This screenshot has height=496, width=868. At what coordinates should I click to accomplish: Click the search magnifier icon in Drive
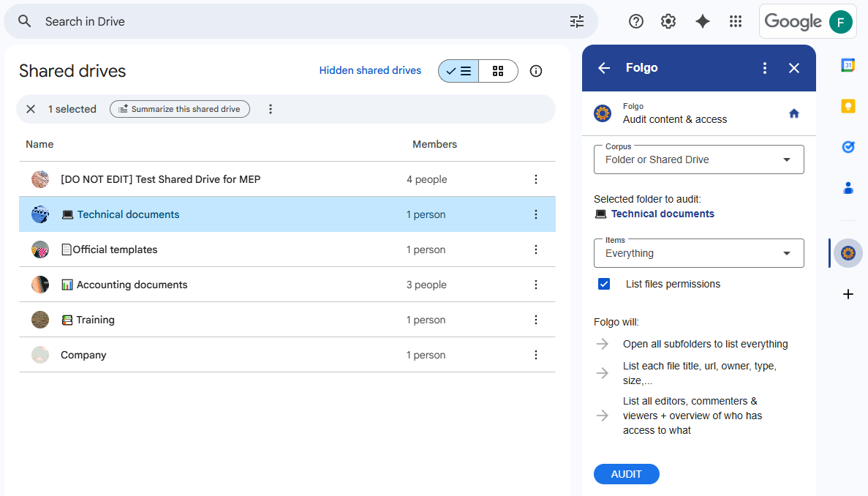24,21
